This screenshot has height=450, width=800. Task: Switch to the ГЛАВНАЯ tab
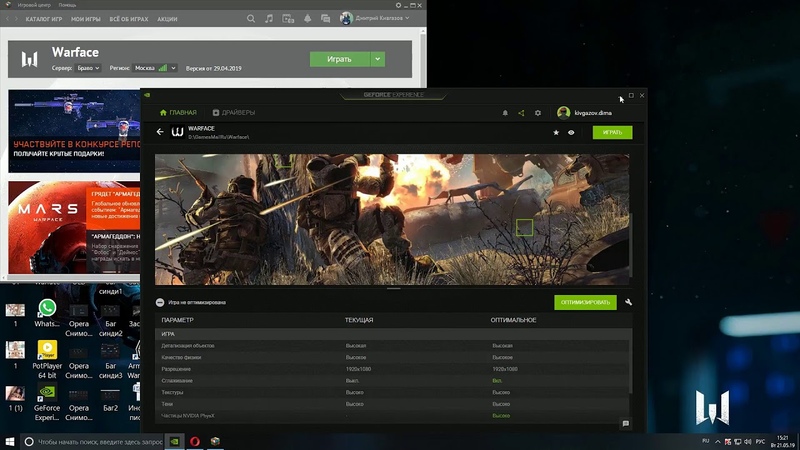pos(178,113)
